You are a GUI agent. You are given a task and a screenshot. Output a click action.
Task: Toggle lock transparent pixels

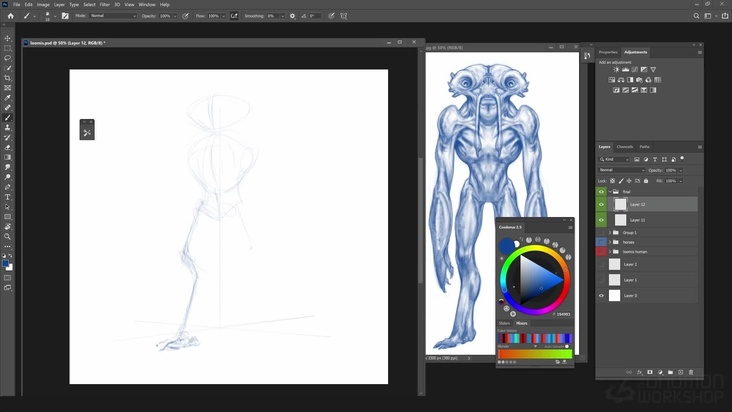click(x=612, y=181)
